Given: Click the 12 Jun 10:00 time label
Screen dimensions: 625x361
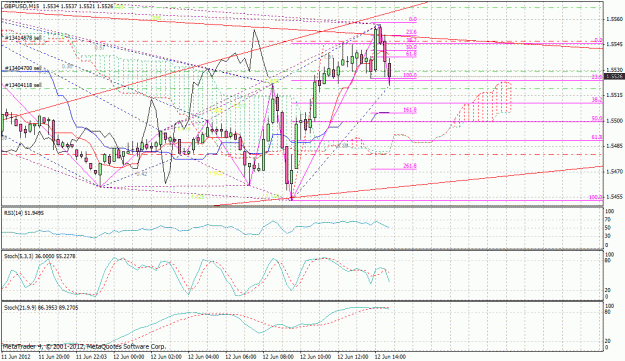Looking at the screenshot, I should tap(315, 357).
